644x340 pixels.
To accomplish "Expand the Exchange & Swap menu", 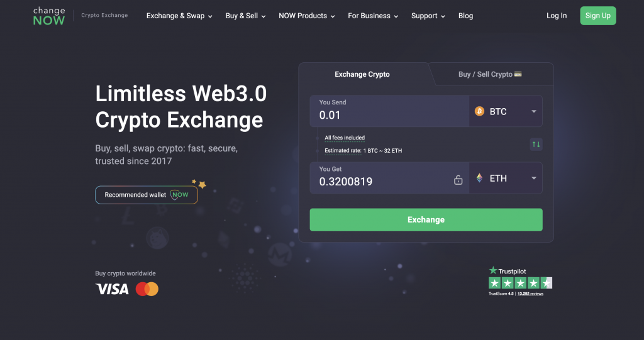I will (x=179, y=16).
